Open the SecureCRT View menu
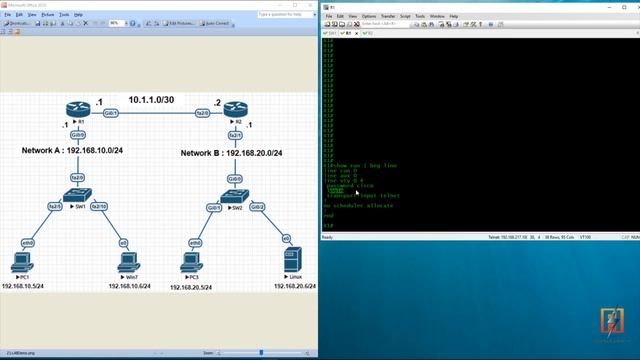The height and width of the screenshot is (360, 640). [x=353, y=16]
